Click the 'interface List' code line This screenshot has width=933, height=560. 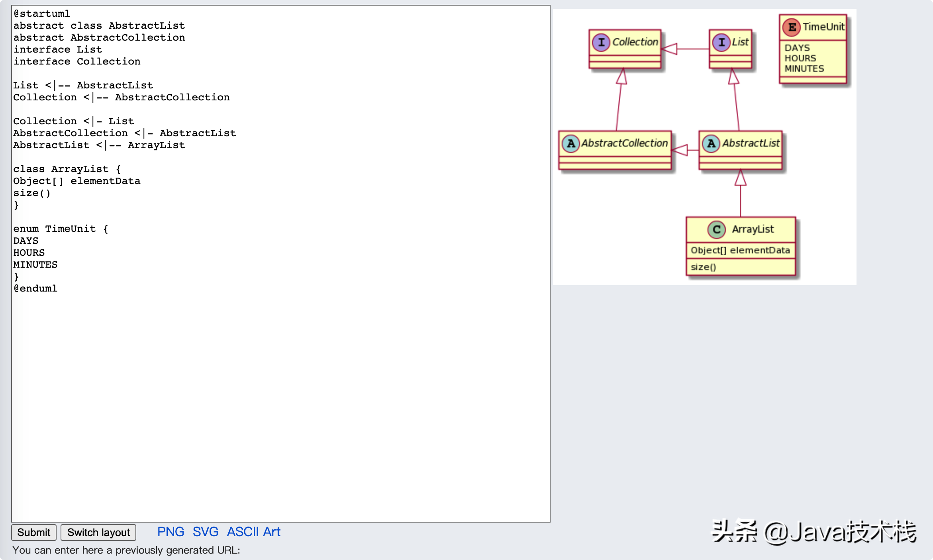click(x=58, y=49)
